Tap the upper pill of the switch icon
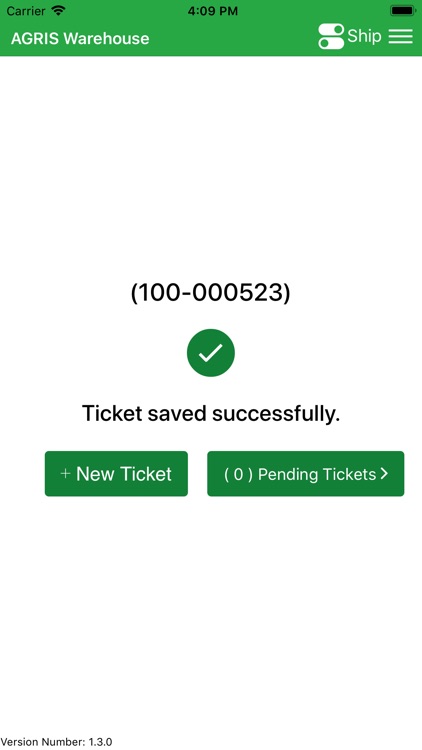The height and width of the screenshot is (750, 422). pyautogui.click(x=331, y=30)
